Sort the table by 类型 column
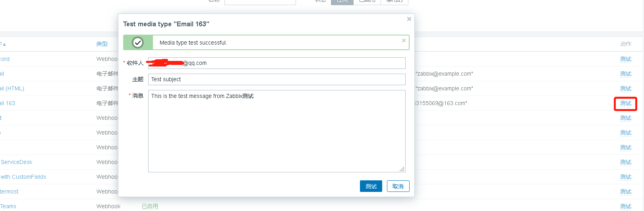The height and width of the screenshot is (211, 644). point(102,44)
